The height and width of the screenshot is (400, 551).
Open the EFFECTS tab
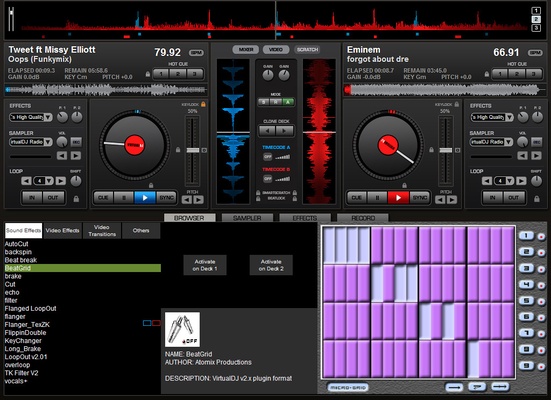[x=305, y=218]
